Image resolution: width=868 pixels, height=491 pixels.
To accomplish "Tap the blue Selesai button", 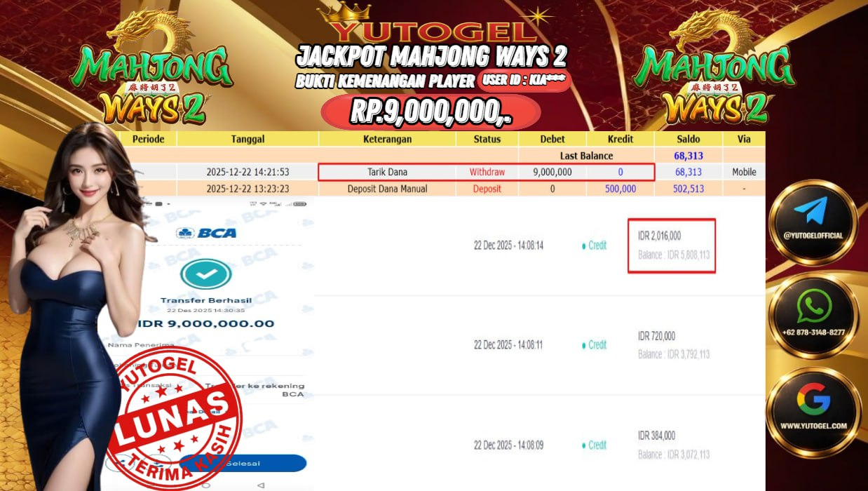I will click(x=243, y=463).
